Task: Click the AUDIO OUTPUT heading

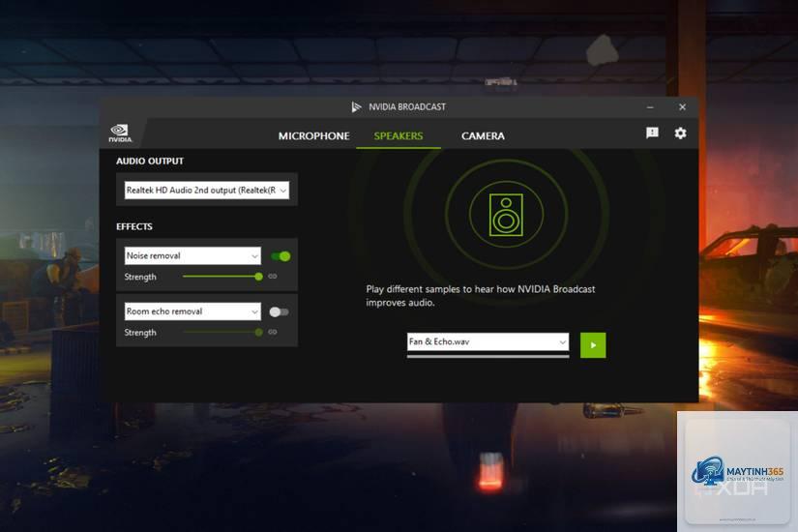Action: pyautogui.click(x=150, y=161)
